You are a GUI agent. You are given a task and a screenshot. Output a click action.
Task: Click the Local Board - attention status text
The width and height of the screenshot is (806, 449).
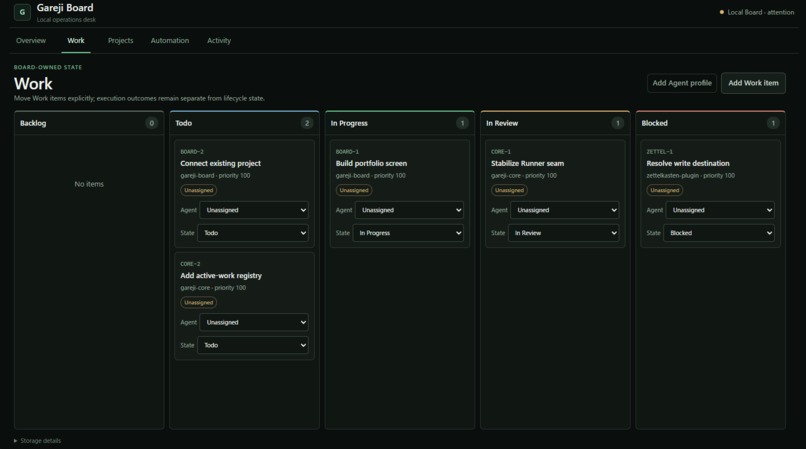pos(761,12)
